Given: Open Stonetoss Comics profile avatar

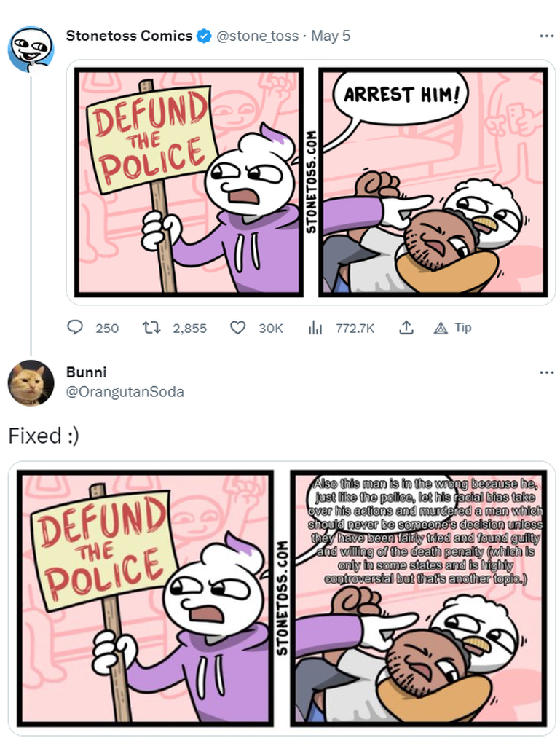Looking at the screenshot, I should pos(31,49).
